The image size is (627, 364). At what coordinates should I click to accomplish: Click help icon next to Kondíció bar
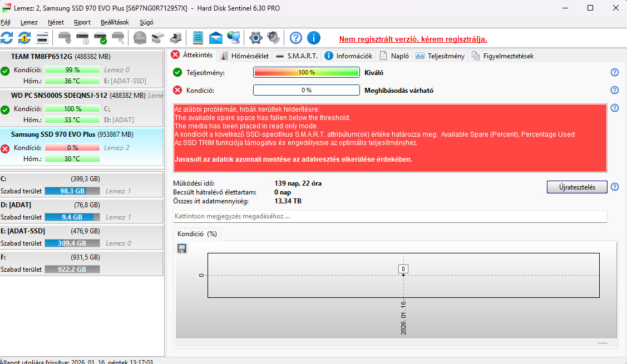click(x=615, y=90)
